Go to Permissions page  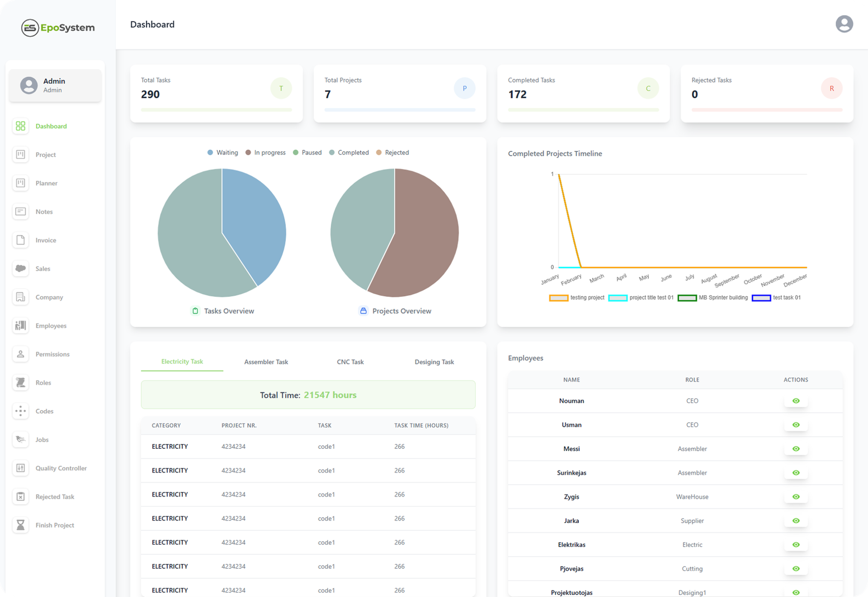click(53, 354)
